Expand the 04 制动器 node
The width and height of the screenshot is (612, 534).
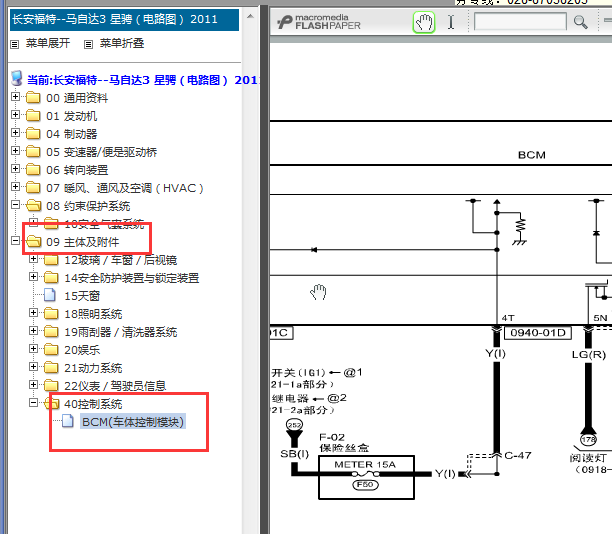tap(15, 132)
